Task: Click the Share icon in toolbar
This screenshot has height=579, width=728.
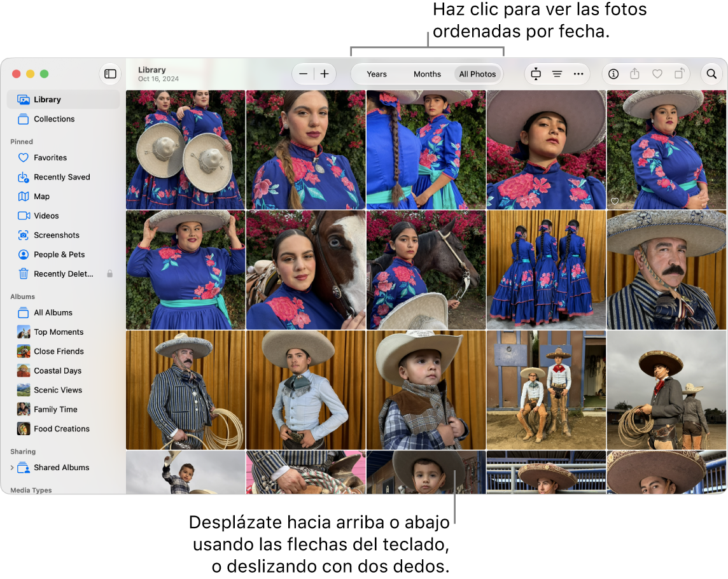Action: pyautogui.click(x=634, y=74)
